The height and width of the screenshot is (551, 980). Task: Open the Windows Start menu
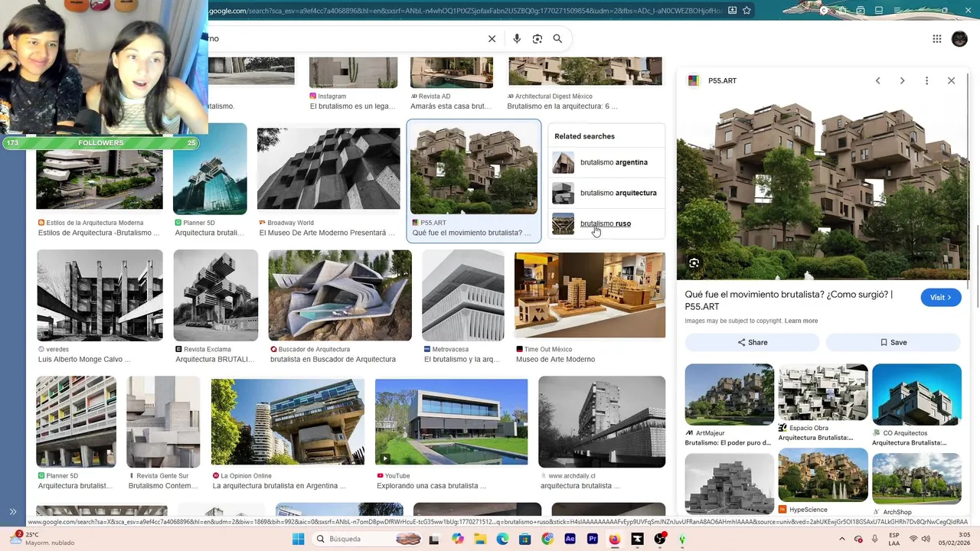pos(299,539)
